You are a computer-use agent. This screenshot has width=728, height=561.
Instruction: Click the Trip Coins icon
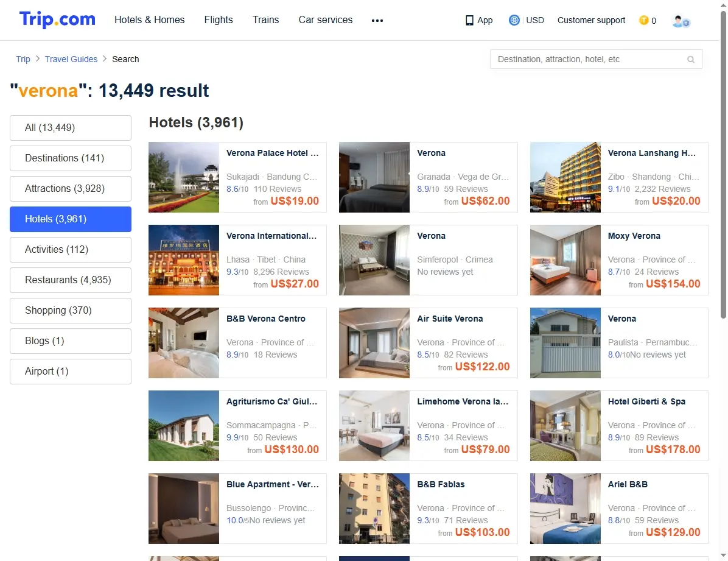643,20
